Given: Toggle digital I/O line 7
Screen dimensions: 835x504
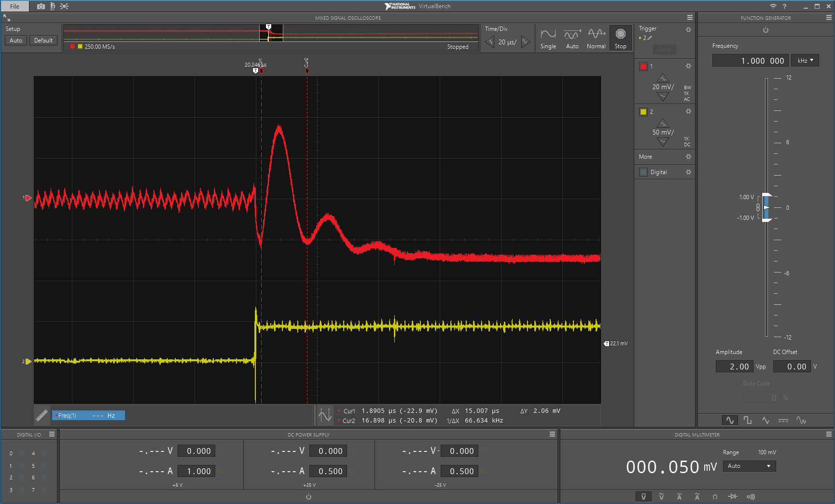Looking at the screenshot, I should tap(44, 490).
